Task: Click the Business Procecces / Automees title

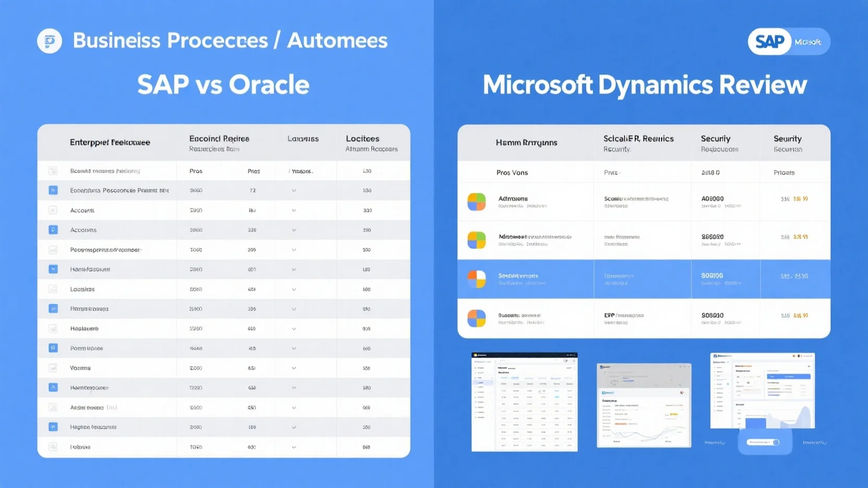Action: coord(230,41)
